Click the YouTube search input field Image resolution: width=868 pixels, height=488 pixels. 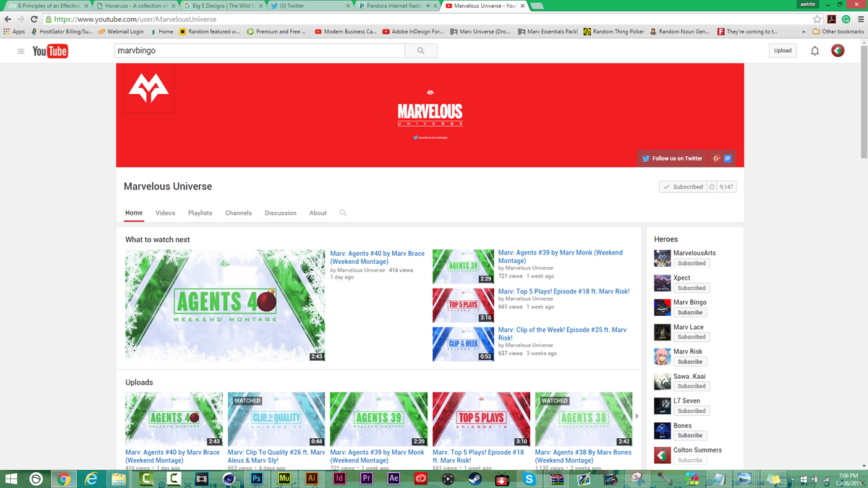coord(260,51)
